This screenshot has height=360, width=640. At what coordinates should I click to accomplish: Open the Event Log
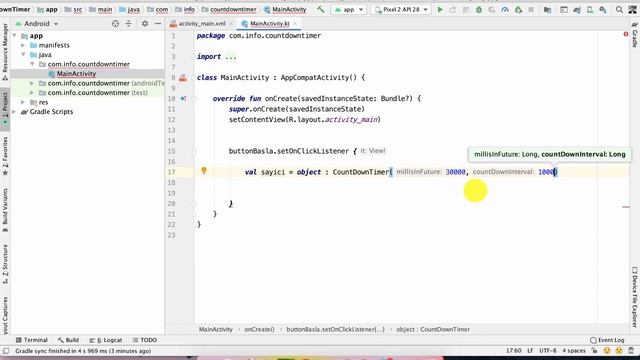click(607, 340)
